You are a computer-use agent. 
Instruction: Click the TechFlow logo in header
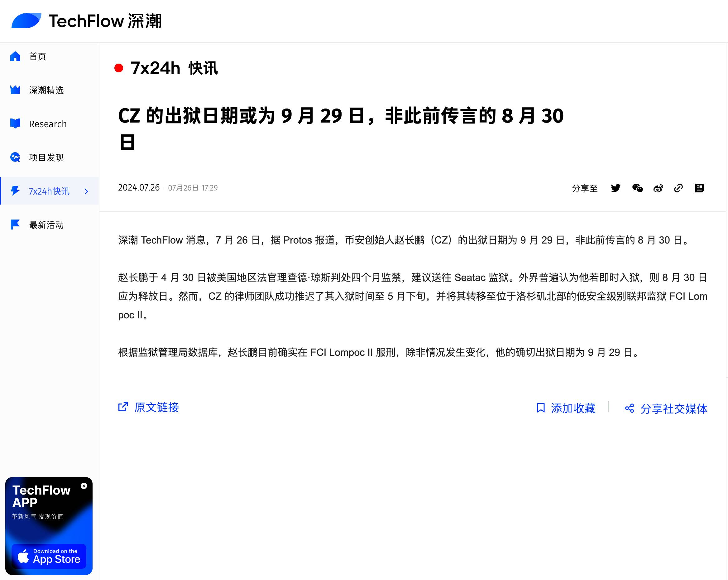tap(86, 21)
